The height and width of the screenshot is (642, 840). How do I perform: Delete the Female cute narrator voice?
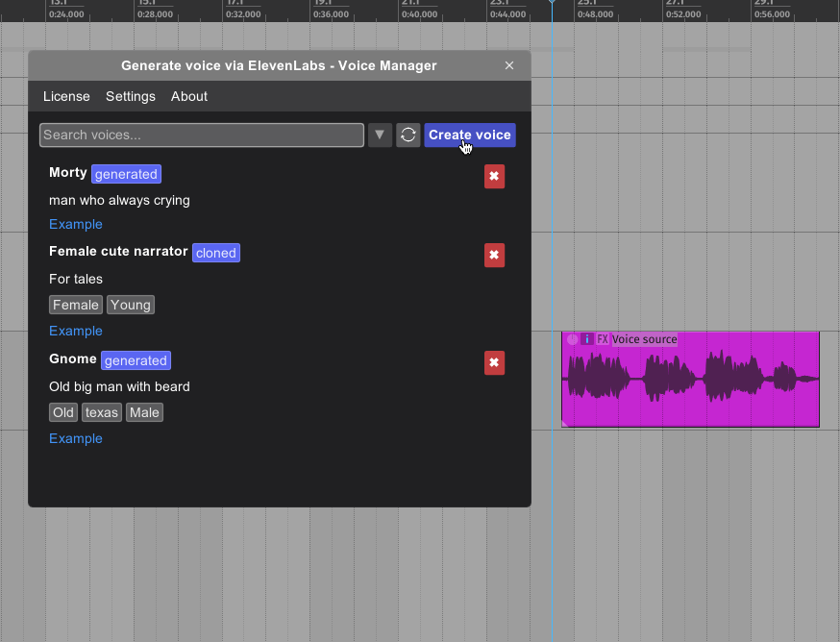pyautogui.click(x=494, y=255)
